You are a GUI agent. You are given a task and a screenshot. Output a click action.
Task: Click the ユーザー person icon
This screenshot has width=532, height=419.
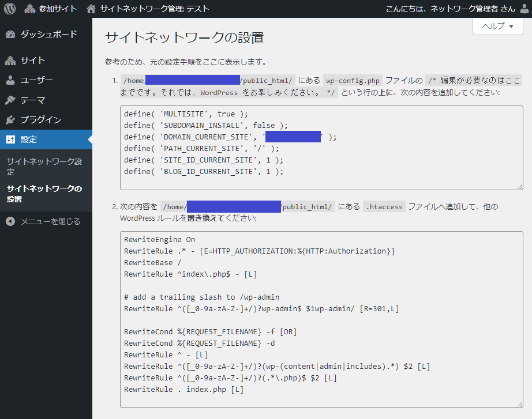coord(10,80)
